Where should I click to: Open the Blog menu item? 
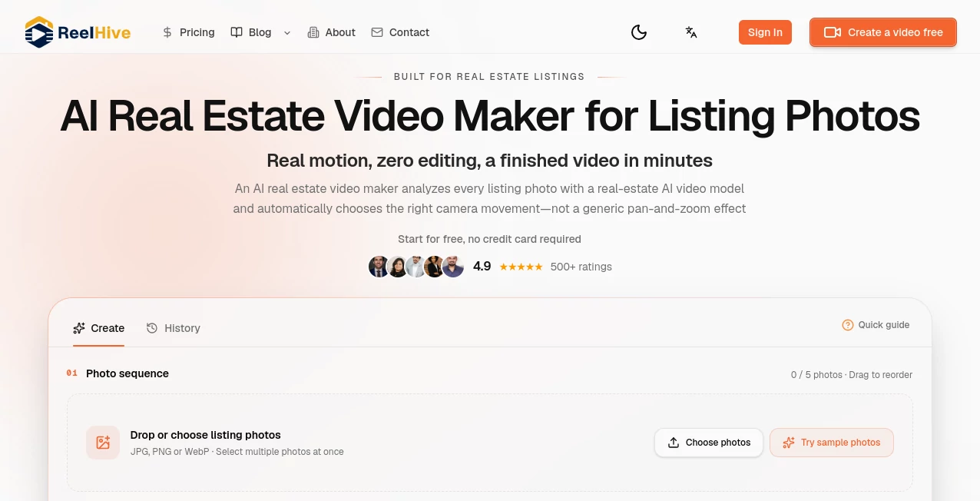[251, 32]
